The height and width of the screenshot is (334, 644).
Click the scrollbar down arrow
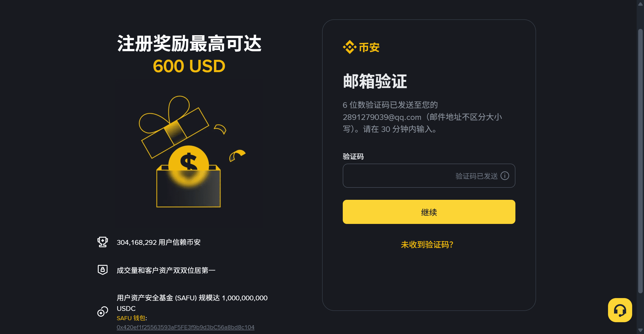point(640,330)
